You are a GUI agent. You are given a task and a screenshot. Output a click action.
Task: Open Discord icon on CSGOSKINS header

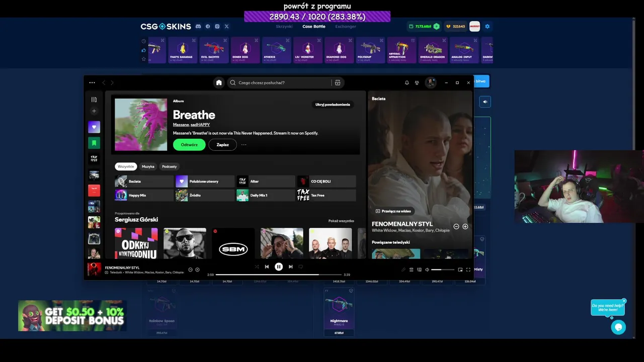pyautogui.click(x=198, y=26)
